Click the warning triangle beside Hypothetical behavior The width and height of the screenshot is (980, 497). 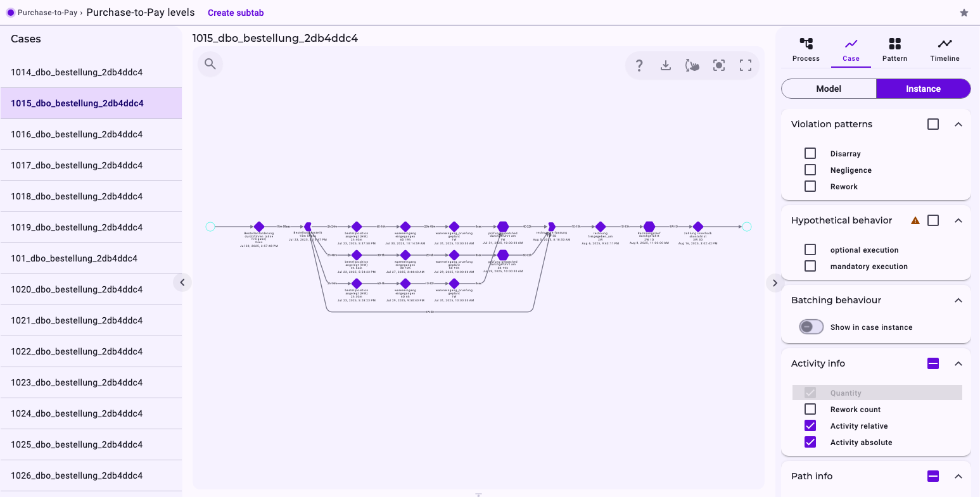pos(915,220)
